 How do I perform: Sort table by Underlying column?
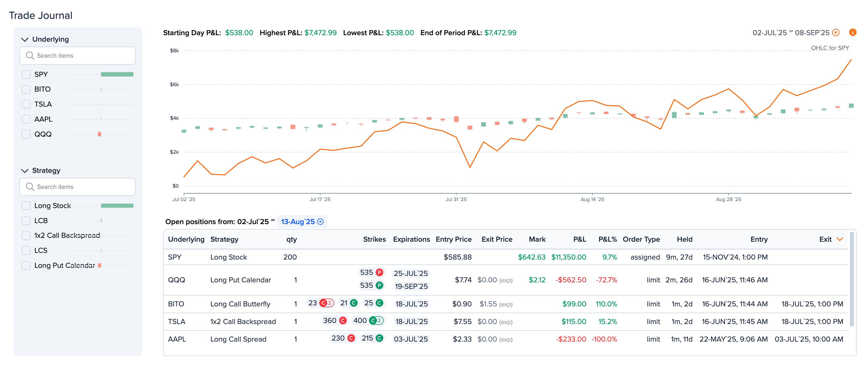(186, 239)
